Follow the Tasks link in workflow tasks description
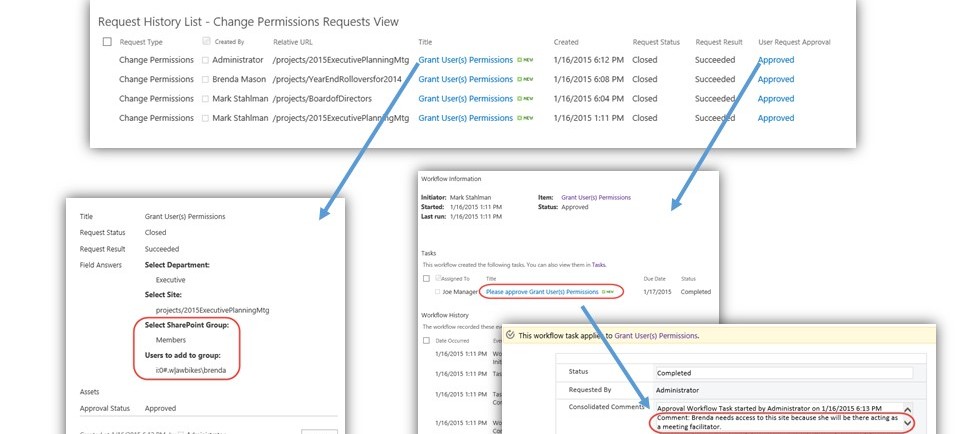This screenshot has width=960, height=434. click(598, 265)
